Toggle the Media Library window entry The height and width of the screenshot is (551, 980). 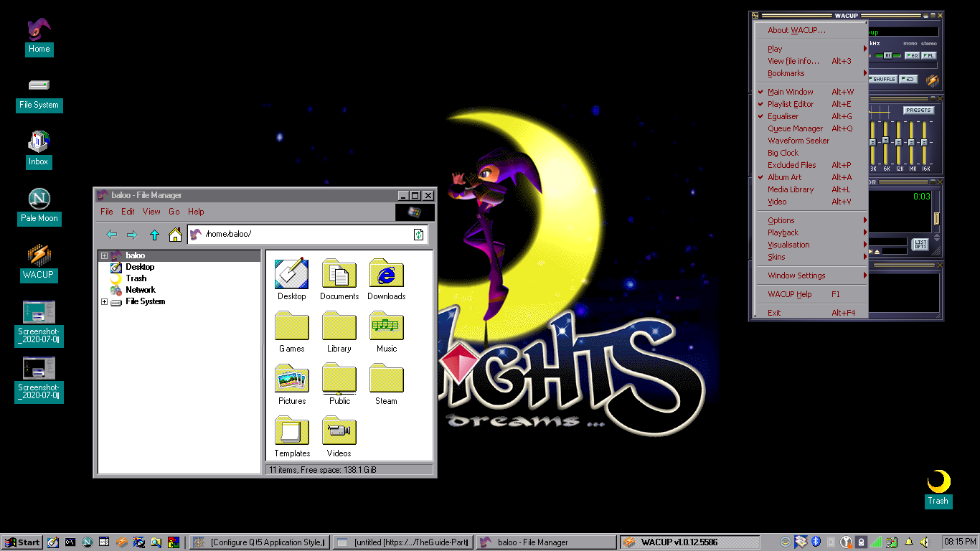coord(811,189)
